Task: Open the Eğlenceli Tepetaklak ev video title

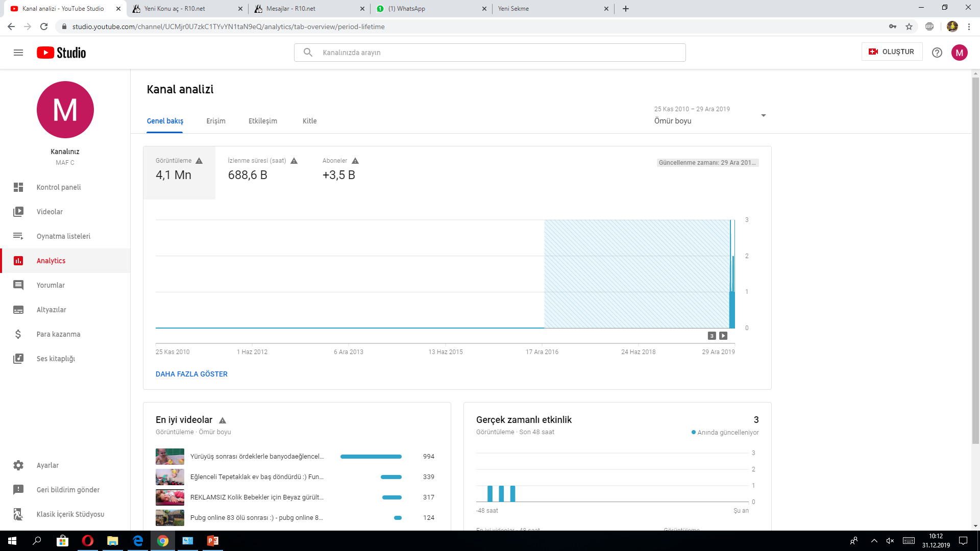Action: tap(257, 477)
